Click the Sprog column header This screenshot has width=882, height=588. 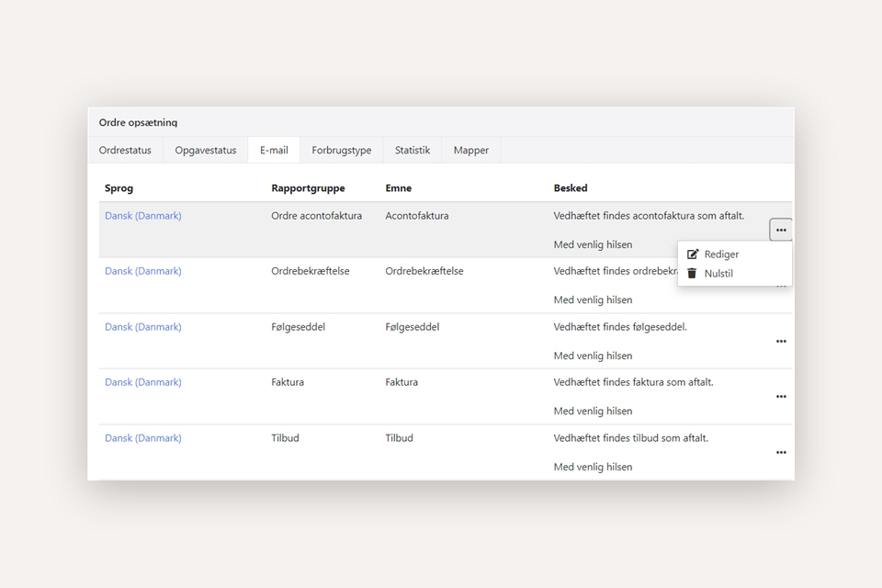tap(119, 188)
